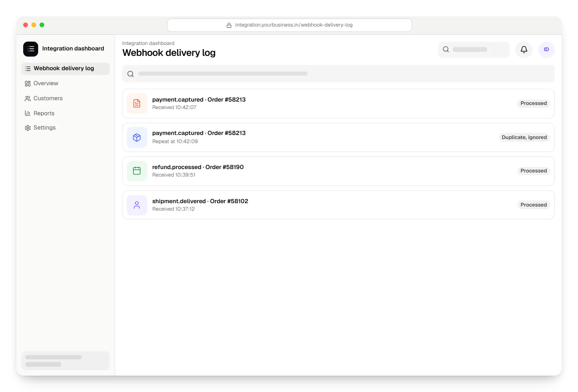This screenshot has height=392, width=578.
Task: Click the magnifier icon in the log search bar
Action: pyautogui.click(x=131, y=74)
